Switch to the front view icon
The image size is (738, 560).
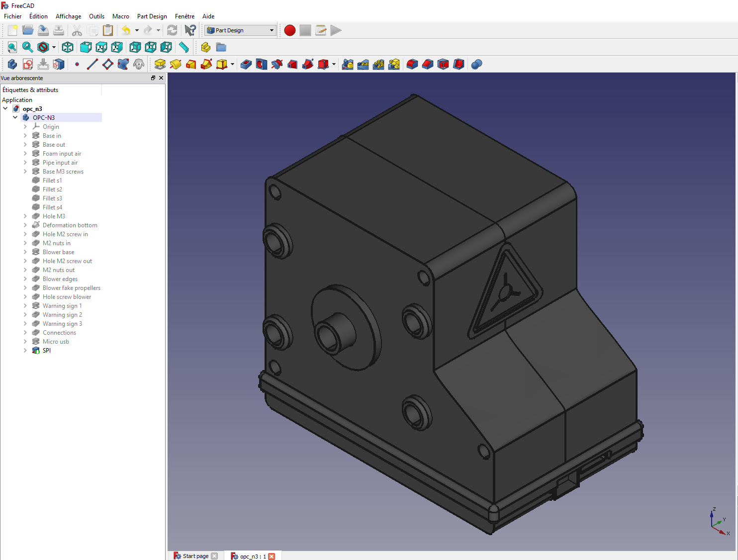click(86, 47)
